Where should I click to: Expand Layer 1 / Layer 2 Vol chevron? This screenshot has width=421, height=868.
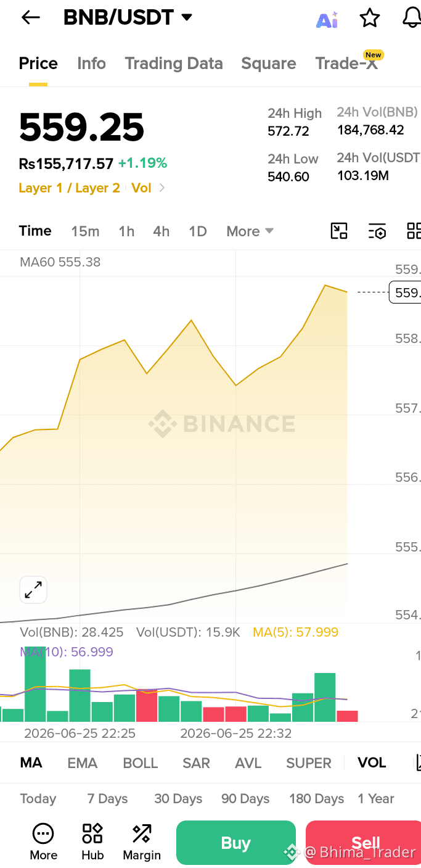pos(162,188)
